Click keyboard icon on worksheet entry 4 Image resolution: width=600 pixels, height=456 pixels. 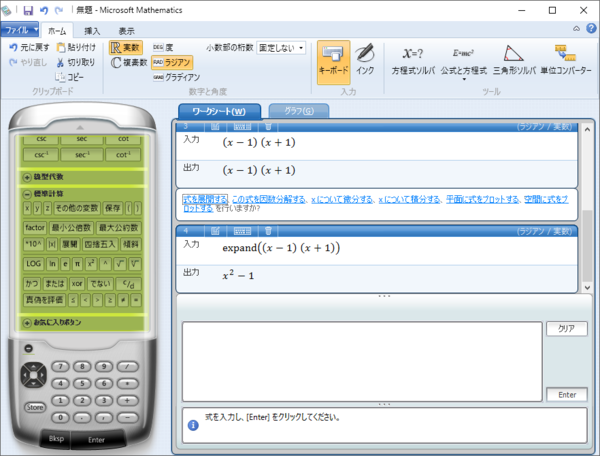coord(242,231)
